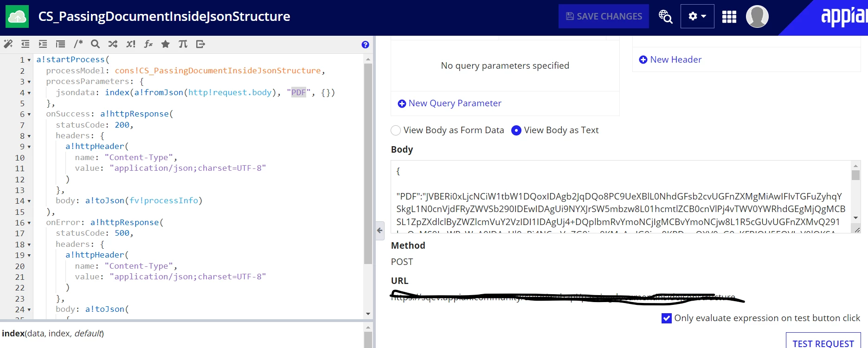
Task: Collapse code fold at line 6
Action: (29, 114)
